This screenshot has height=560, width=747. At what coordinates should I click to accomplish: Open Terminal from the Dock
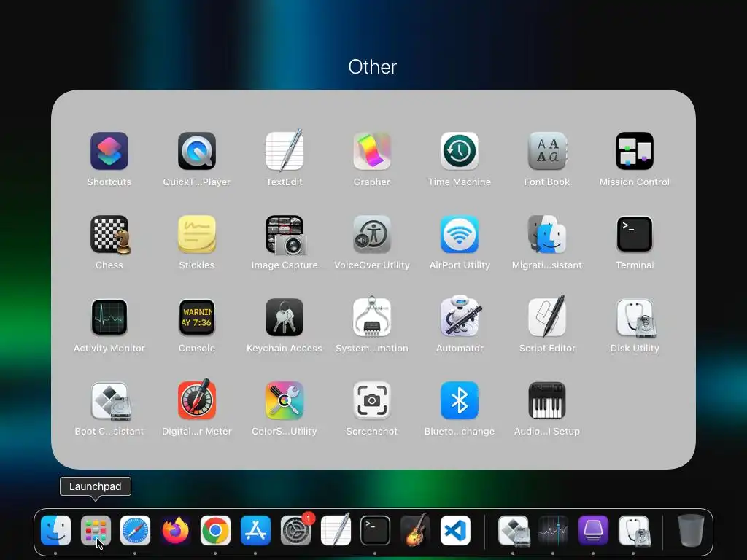375,531
